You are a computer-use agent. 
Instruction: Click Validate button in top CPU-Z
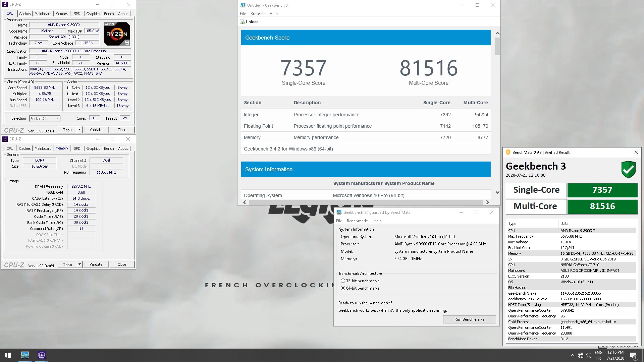(x=96, y=130)
